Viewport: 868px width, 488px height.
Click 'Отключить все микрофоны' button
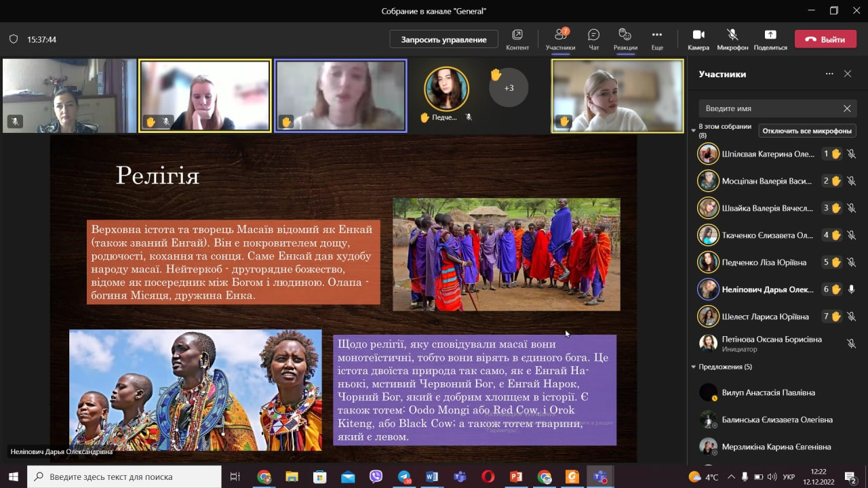[x=806, y=131]
